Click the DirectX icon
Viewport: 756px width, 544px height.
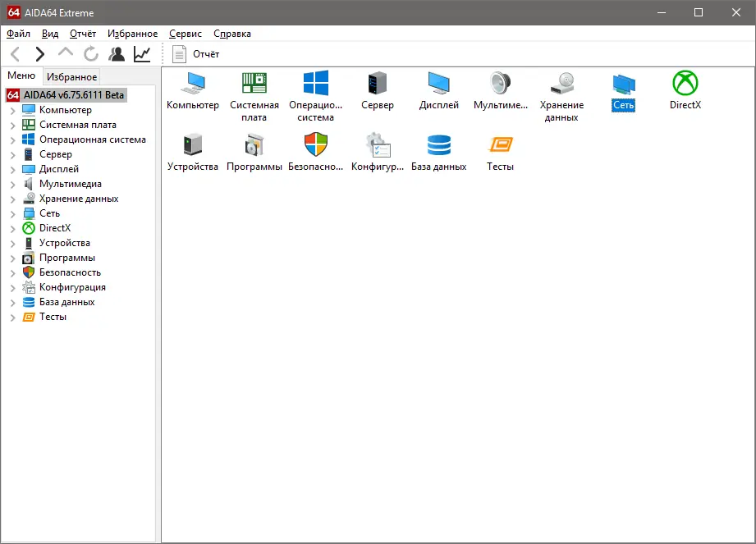[685, 86]
